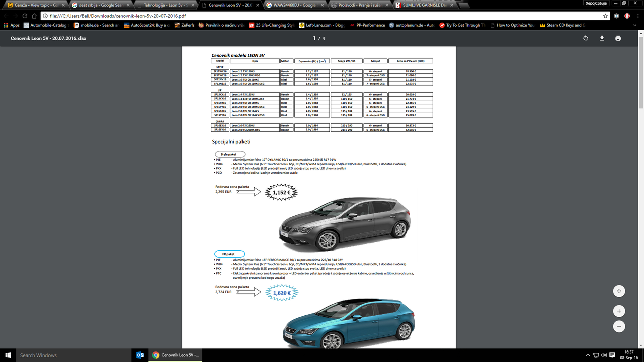Zoom out of the PDF

[x=619, y=326]
